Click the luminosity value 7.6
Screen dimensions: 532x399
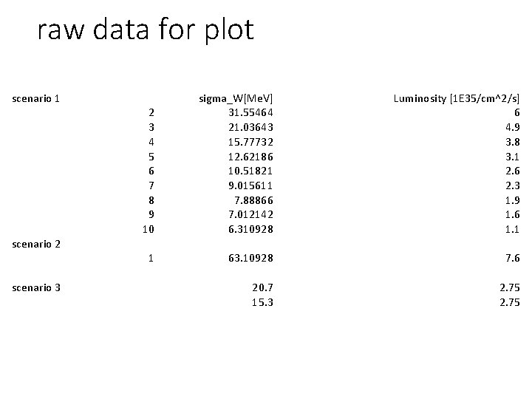point(513,258)
